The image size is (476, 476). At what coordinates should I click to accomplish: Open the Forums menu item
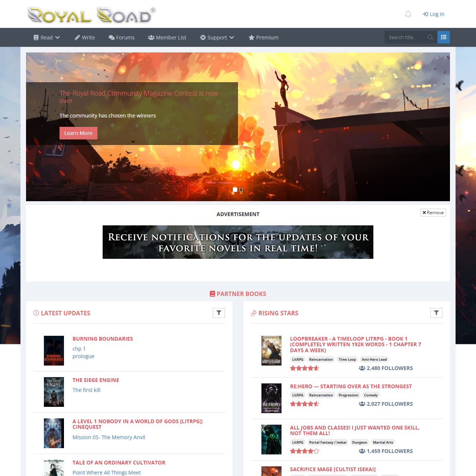tap(122, 38)
